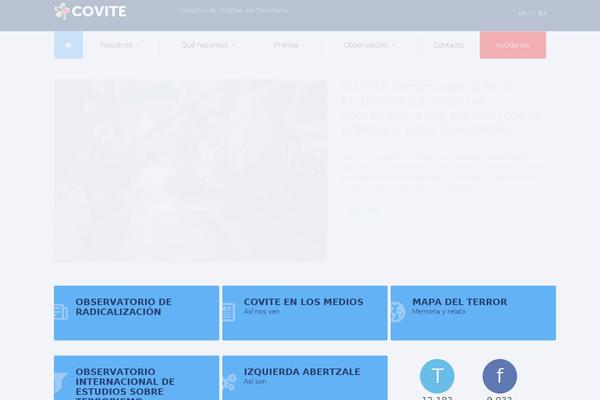Click the document icon beside Covite en los Medios
The image size is (600, 400).
229,312
